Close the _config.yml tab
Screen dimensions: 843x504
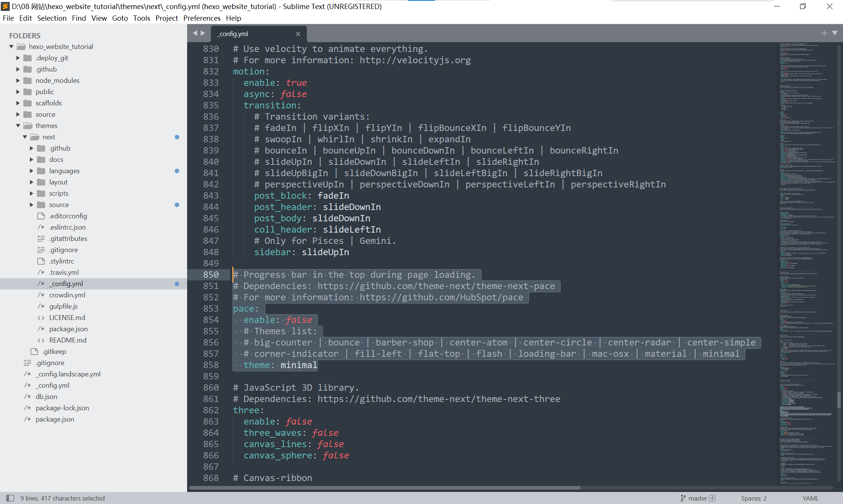(x=298, y=34)
